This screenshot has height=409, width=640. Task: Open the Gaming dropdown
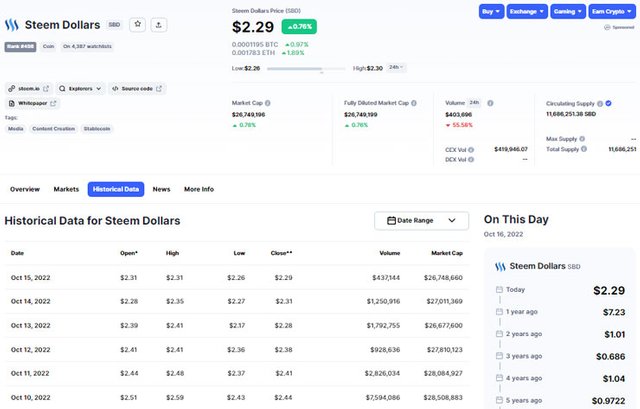568,11
